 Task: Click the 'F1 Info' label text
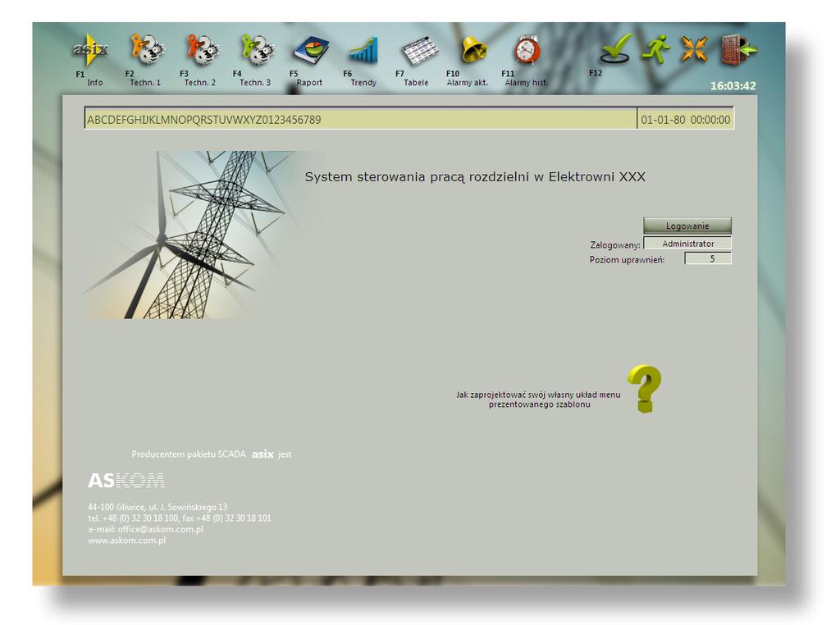click(x=89, y=78)
